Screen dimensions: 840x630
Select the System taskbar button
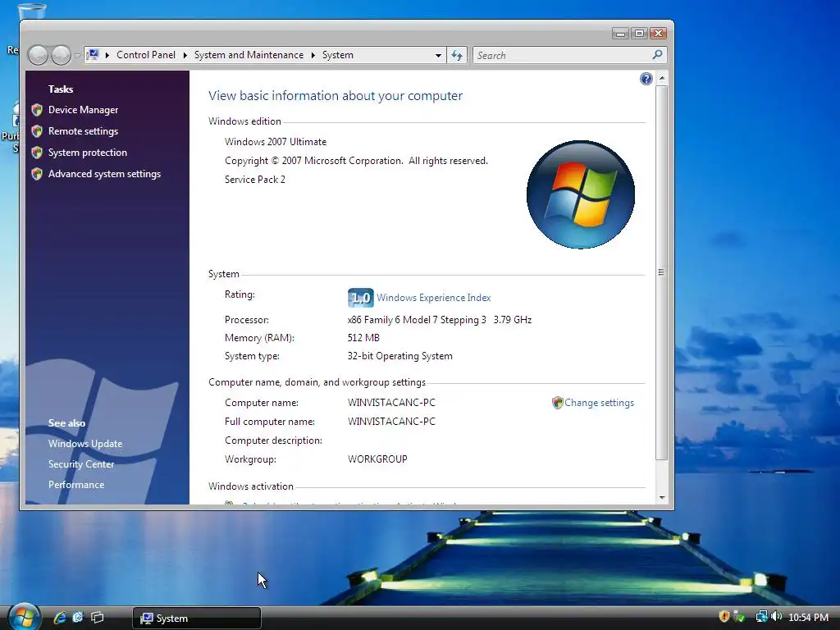point(197,619)
